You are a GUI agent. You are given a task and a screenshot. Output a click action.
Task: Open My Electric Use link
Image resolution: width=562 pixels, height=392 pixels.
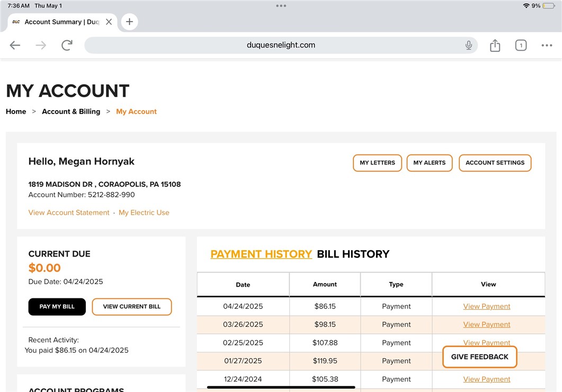[144, 213]
